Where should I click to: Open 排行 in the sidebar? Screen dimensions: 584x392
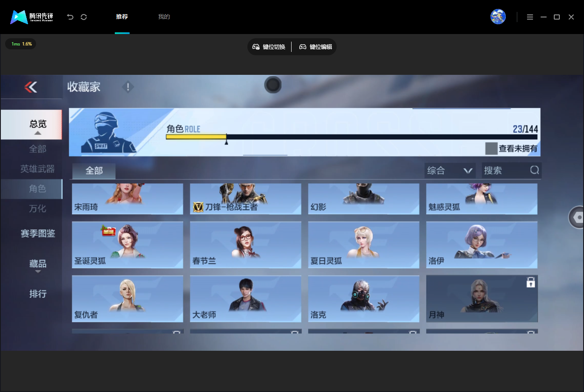tap(38, 294)
